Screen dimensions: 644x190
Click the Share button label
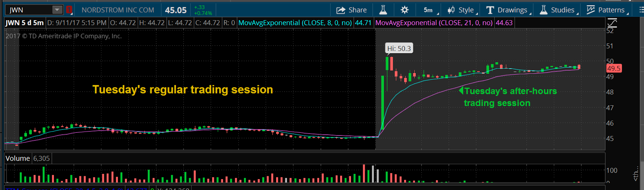tap(357, 10)
